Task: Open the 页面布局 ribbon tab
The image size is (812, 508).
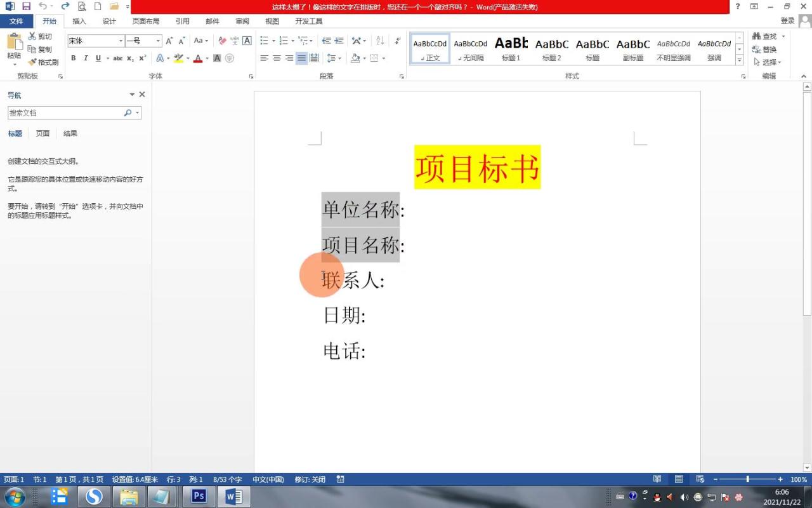Action: tap(145, 21)
